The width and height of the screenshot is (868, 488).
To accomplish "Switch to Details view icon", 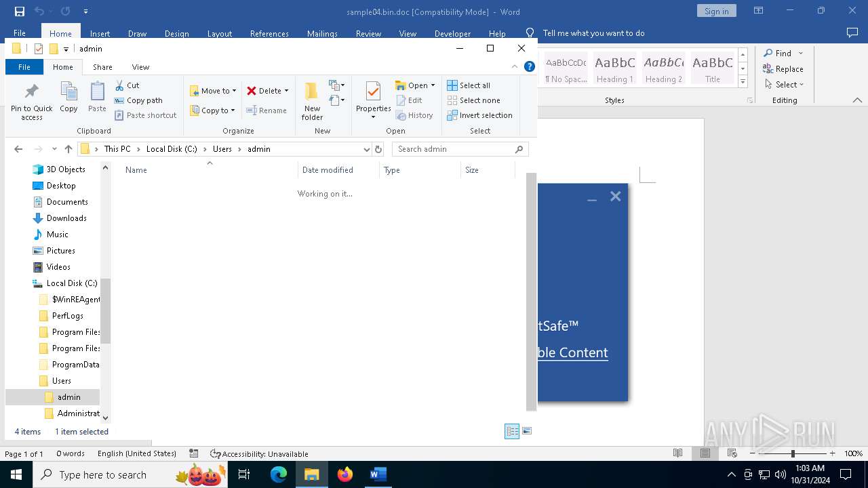I will [512, 431].
